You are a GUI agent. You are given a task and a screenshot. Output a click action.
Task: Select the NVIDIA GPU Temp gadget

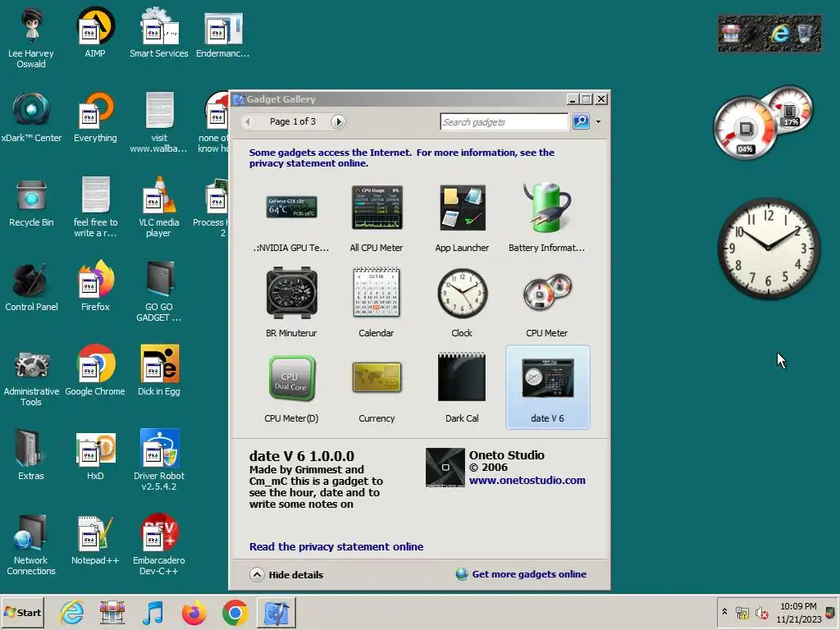[291, 217]
